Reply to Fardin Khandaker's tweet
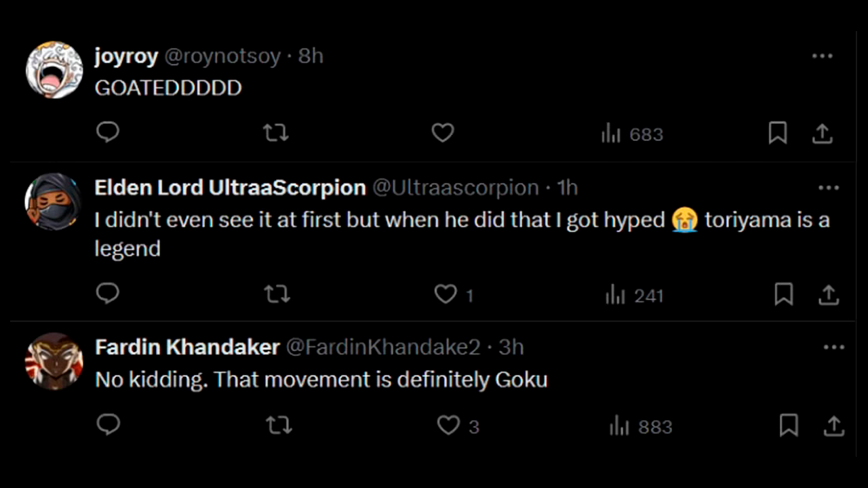 click(x=108, y=424)
